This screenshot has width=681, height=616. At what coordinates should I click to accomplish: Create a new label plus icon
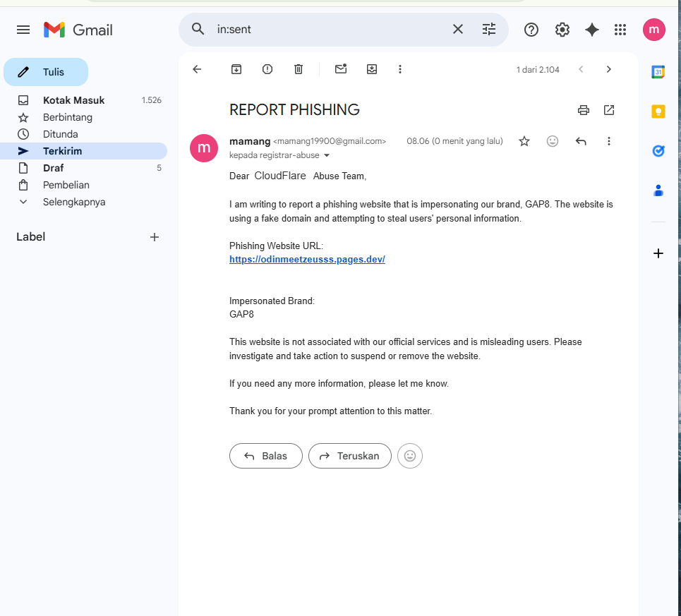point(154,237)
